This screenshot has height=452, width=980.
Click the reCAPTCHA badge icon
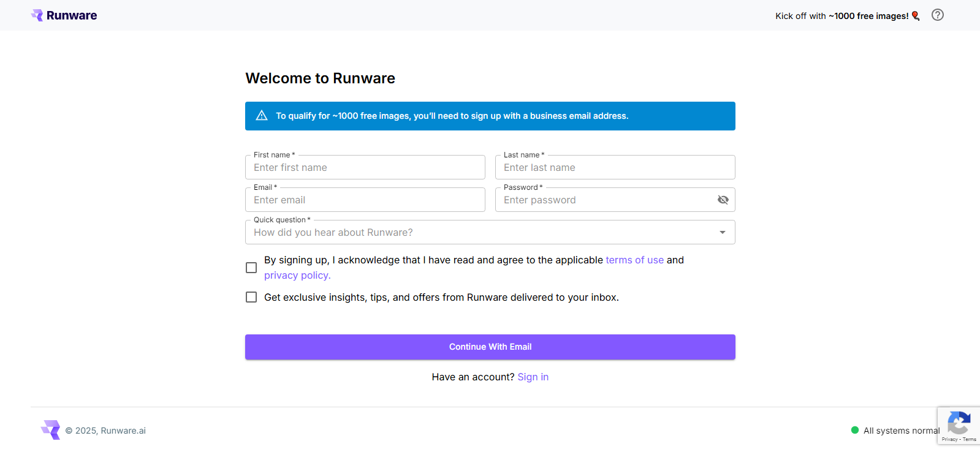[x=959, y=423]
